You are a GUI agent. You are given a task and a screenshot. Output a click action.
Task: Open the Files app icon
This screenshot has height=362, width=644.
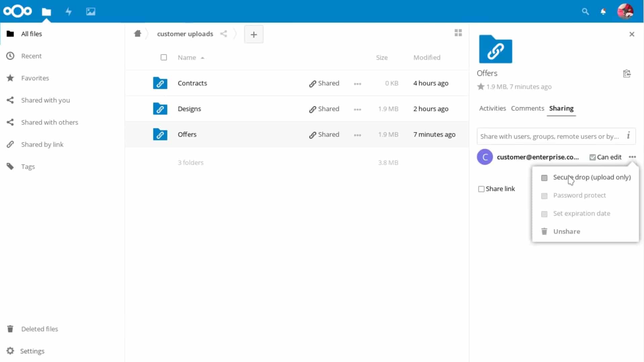[46, 12]
